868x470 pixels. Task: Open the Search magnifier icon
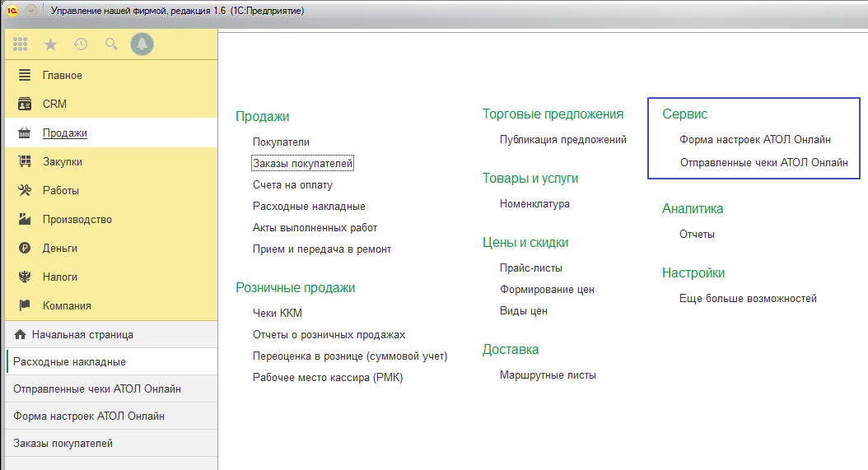pos(111,44)
